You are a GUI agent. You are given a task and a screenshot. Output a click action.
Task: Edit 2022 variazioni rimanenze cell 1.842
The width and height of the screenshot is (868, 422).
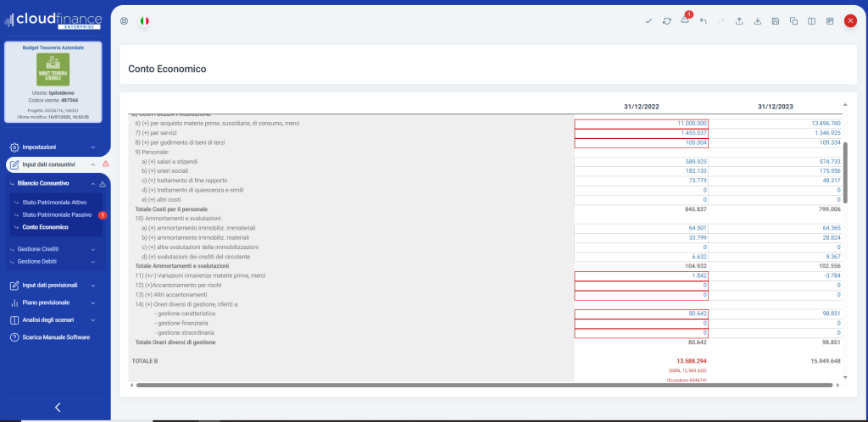(x=641, y=276)
